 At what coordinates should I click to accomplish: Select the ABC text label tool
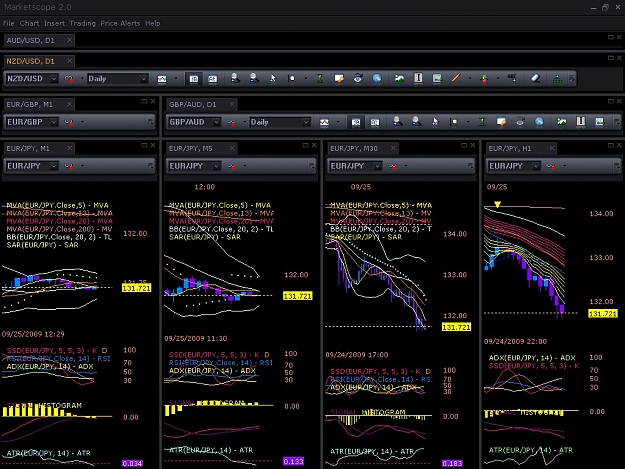(x=513, y=78)
